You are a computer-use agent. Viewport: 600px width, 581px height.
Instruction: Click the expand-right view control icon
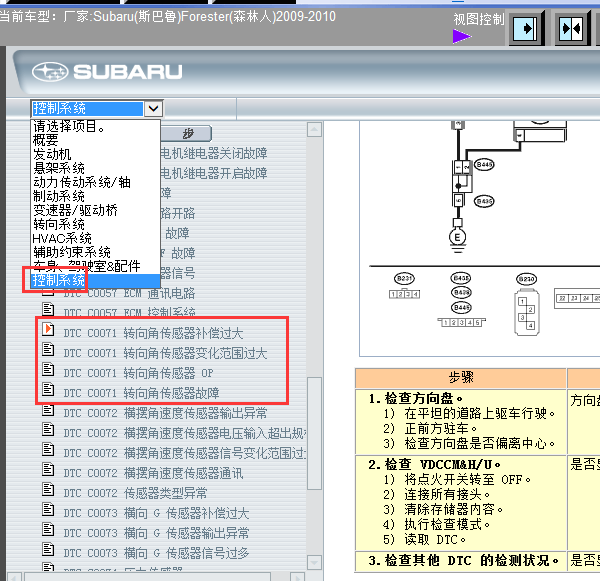click(527, 29)
